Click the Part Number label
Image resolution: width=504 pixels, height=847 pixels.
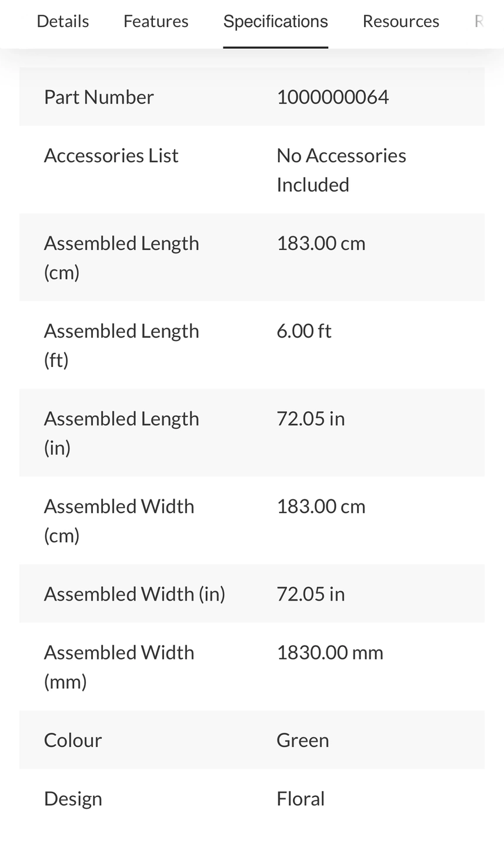pos(99,96)
